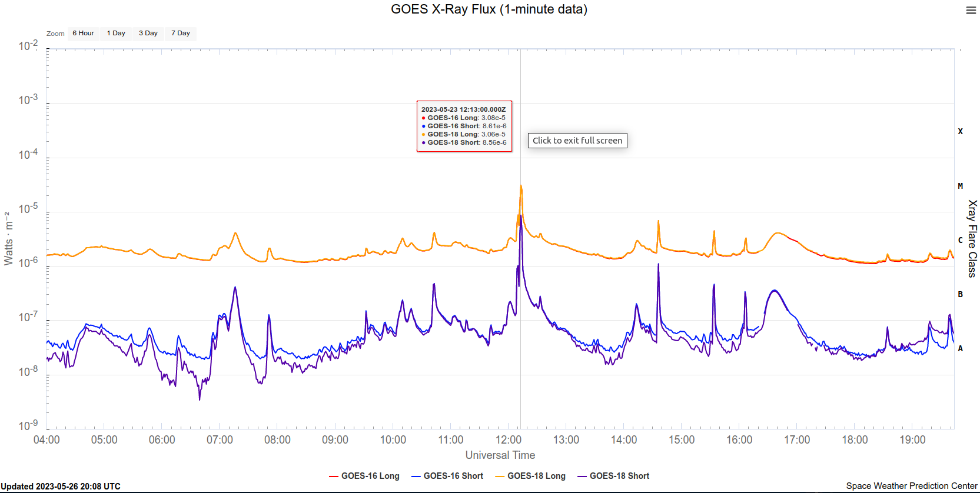The height and width of the screenshot is (493, 980).
Task: Click the Xray Flare Class axis title
Action: (972, 238)
